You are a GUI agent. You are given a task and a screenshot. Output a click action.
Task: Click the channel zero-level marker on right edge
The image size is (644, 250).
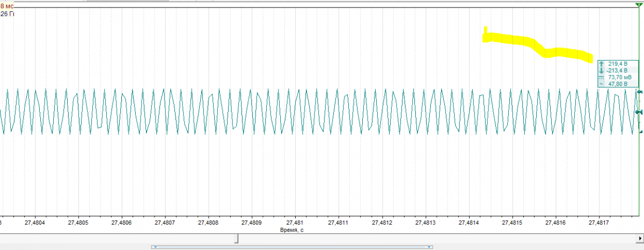pos(639,112)
